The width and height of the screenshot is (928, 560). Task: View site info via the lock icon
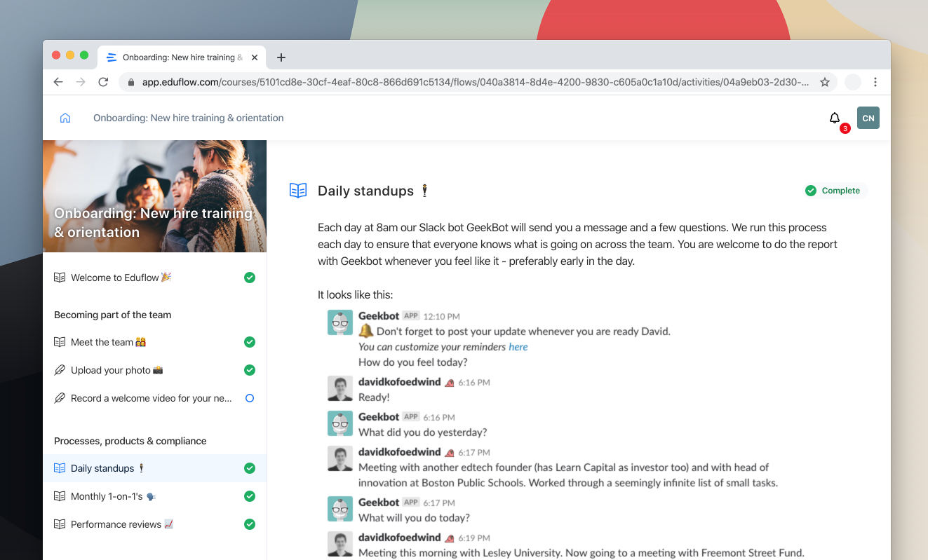tap(131, 82)
